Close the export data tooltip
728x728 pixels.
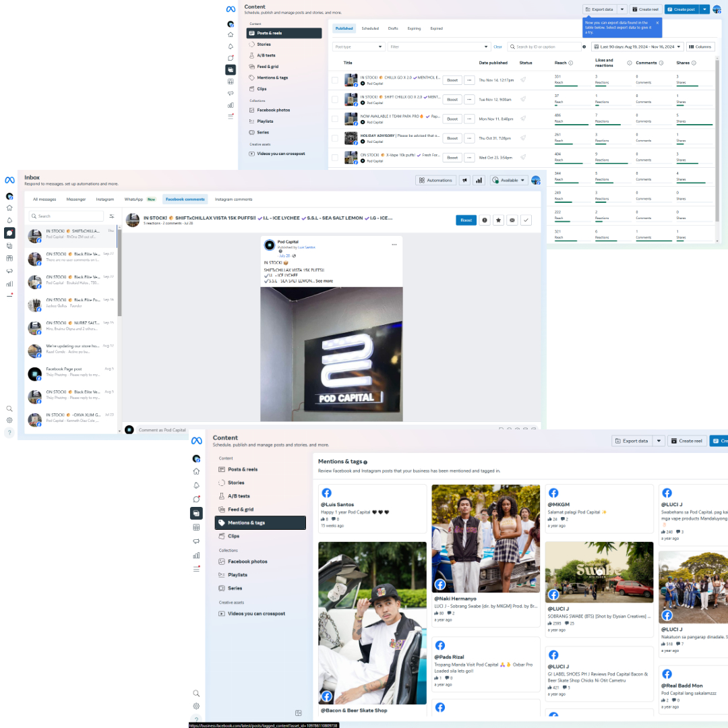(x=657, y=23)
